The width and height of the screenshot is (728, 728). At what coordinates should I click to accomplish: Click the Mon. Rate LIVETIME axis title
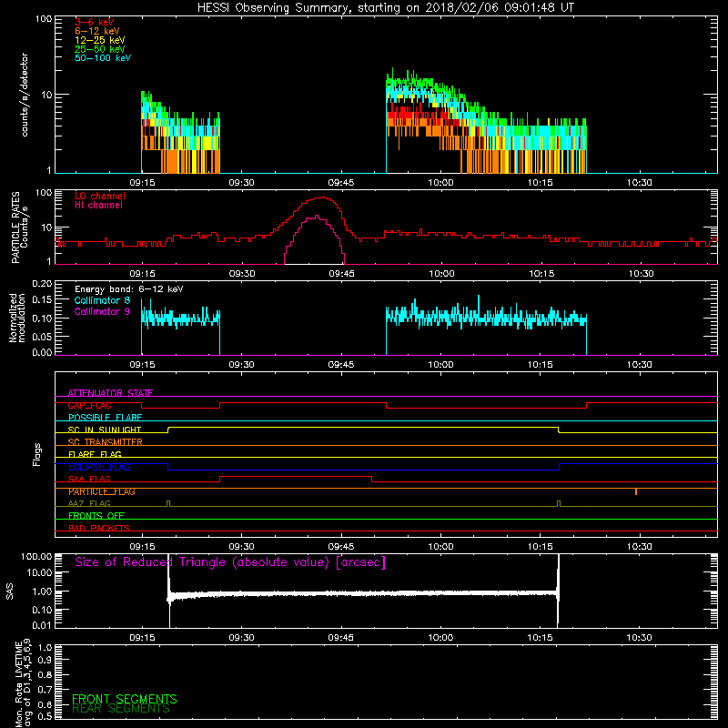(x=24, y=683)
